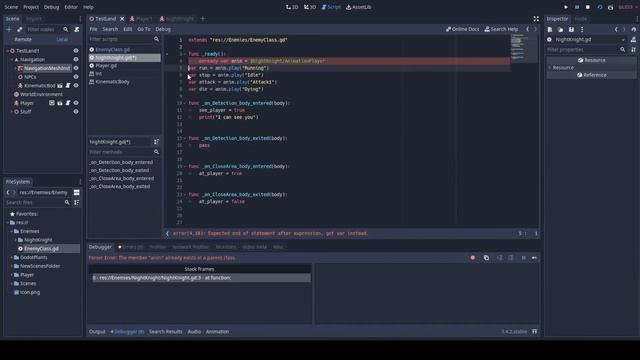
Task: Expand the Resource section in Inspector
Action: [x=550, y=67]
